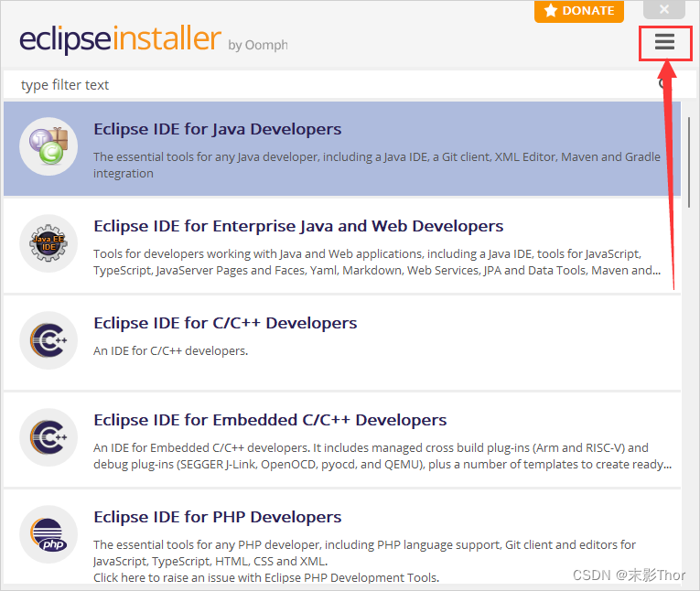700x591 pixels.
Task: Select Eclipse IDE for C/C++ Developers title
Action: point(225,323)
